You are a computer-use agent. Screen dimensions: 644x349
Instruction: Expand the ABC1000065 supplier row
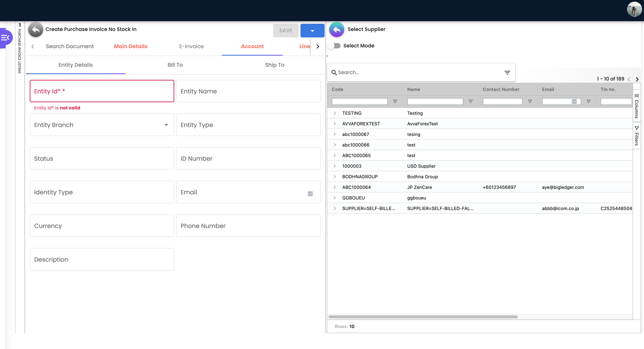[x=334, y=155]
